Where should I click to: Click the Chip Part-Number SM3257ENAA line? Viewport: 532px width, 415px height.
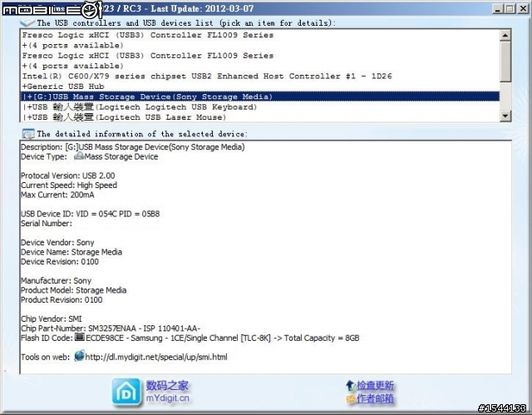pos(111,329)
